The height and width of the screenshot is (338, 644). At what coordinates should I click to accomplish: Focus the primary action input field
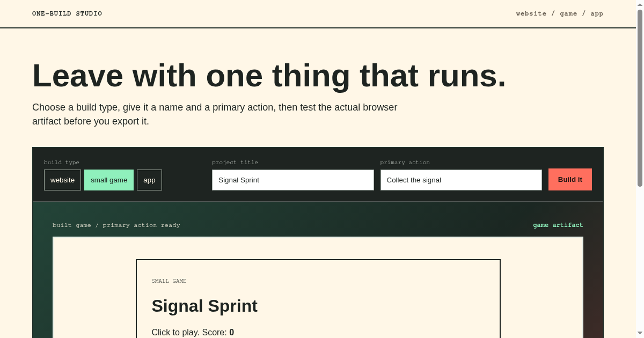point(461,180)
